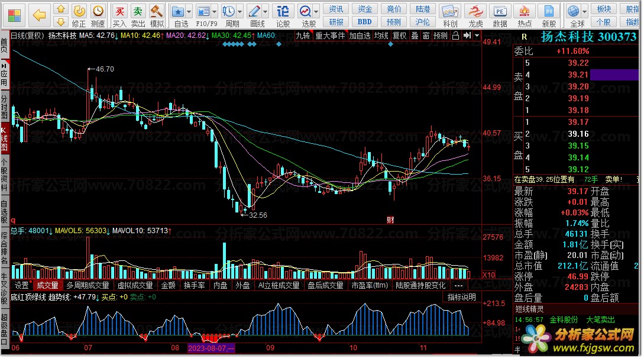The width and height of the screenshot is (644, 358).
Task: Click the 金科股份 item in 短线精灵
Action: point(564,320)
